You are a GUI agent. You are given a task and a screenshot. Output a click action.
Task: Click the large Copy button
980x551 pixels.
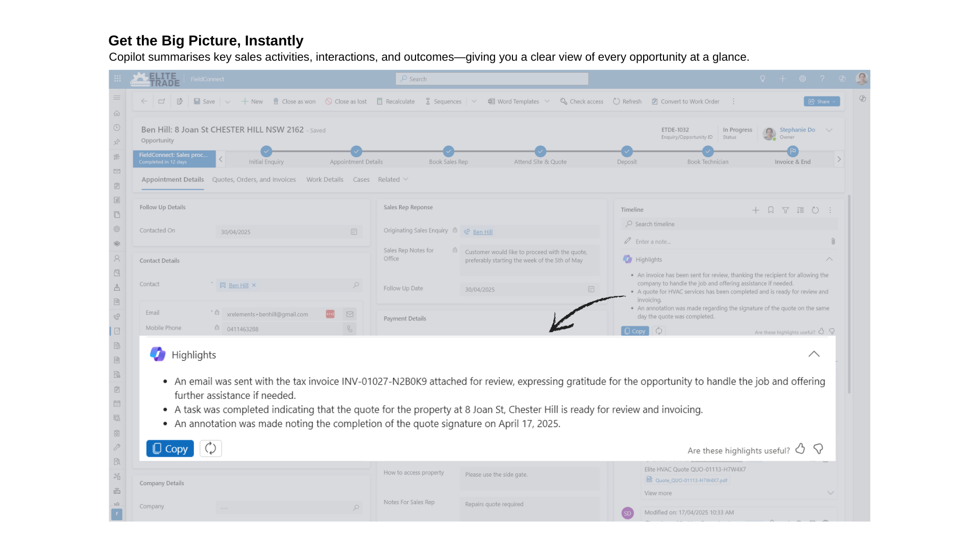click(170, 448)
